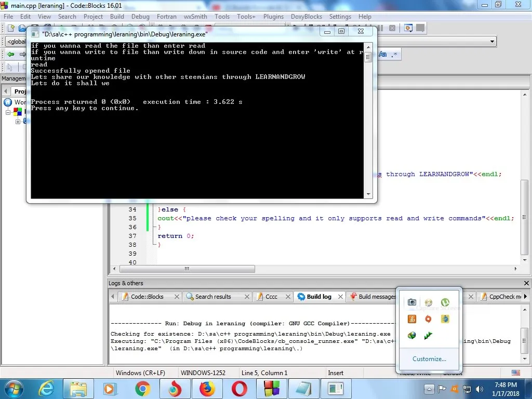The image size is (532, 399).
Task: Click the Workspace globe icon in Projects tree
Action: click(8, 102)
